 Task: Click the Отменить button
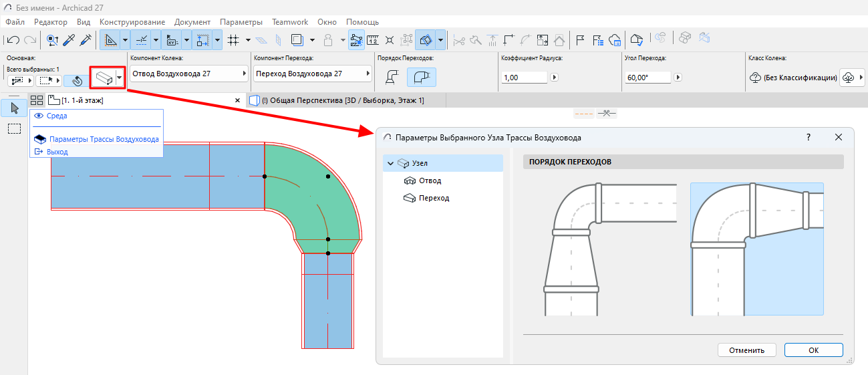[746, 350]
